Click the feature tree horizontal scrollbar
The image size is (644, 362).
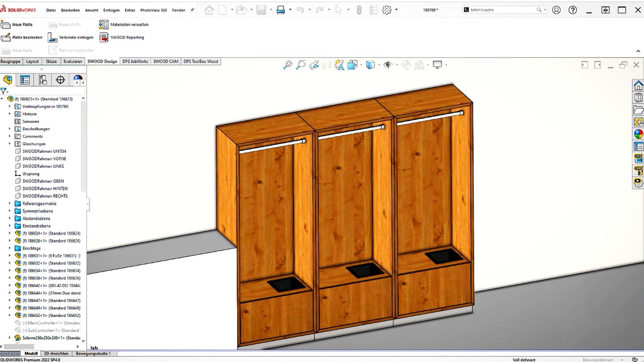point(19,346)
